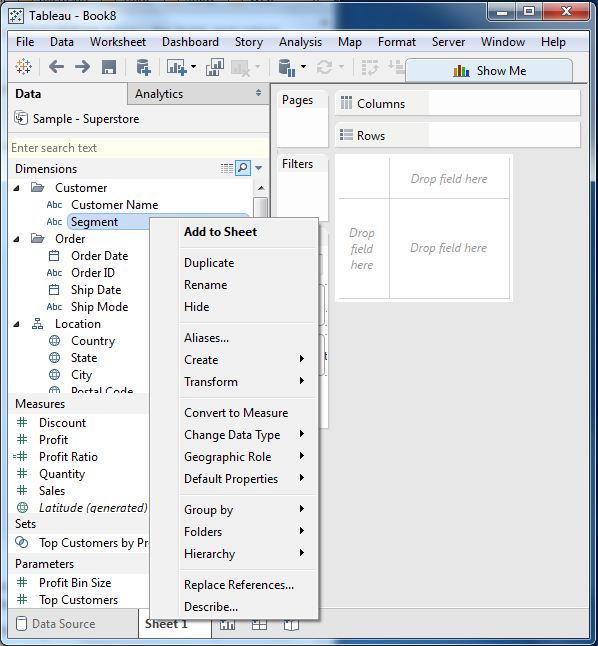Collapse the Location hierarchy
This screenshot has height=646, width=598.
[x=16, y=324]
